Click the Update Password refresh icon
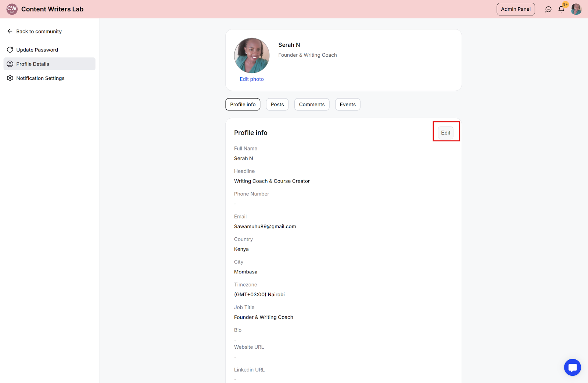Screen dimensions: 588x383 pyautogui.click(x=10, y=50)
